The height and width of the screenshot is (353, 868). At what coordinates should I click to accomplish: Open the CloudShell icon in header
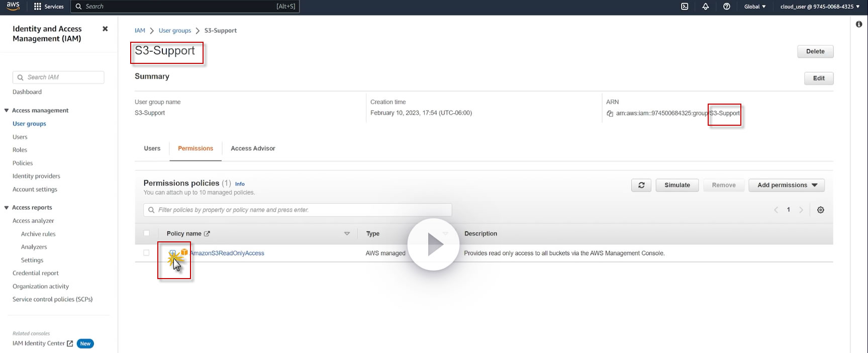(x=685, y=7)
